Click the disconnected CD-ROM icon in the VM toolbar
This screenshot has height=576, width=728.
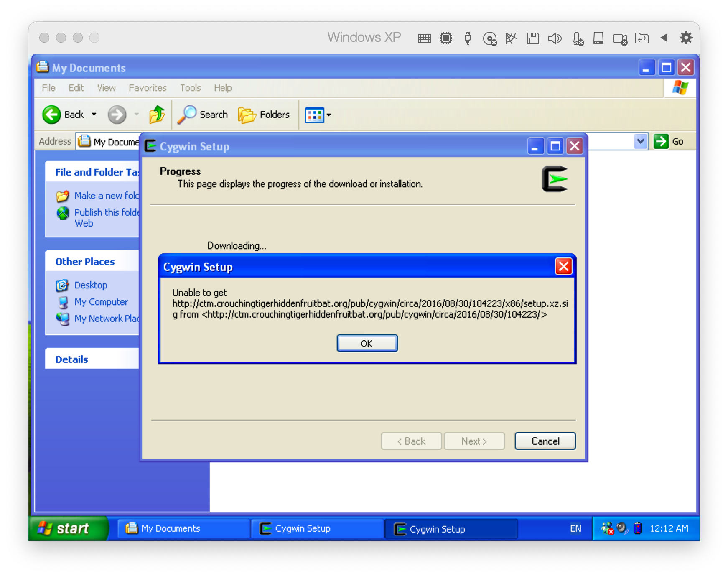click(490, 38)
